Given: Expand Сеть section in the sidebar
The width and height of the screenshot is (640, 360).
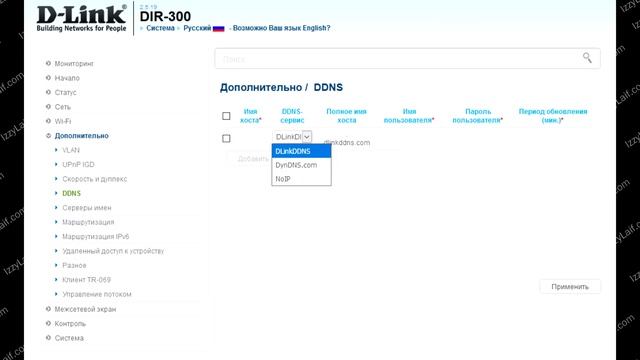Looking at the screenshot, I should tap(62, 107).
